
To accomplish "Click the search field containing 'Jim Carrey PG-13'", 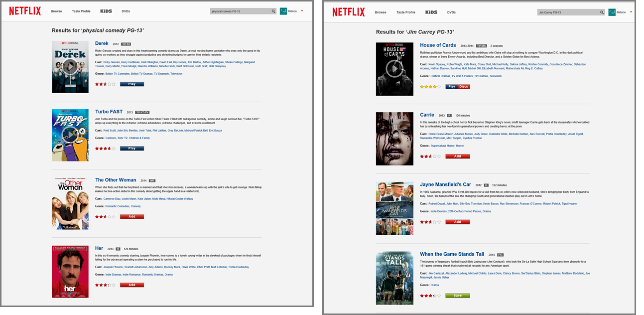I will (568, 12).
